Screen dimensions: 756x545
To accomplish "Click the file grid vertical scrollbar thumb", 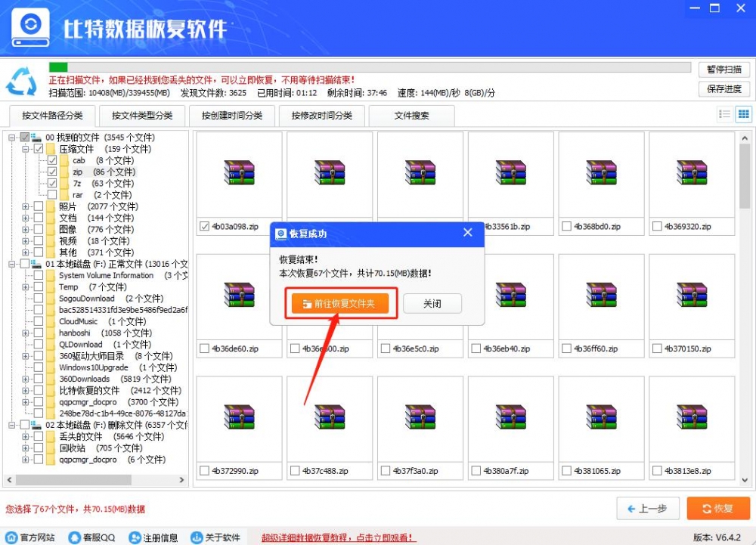I will pos(745,176).
